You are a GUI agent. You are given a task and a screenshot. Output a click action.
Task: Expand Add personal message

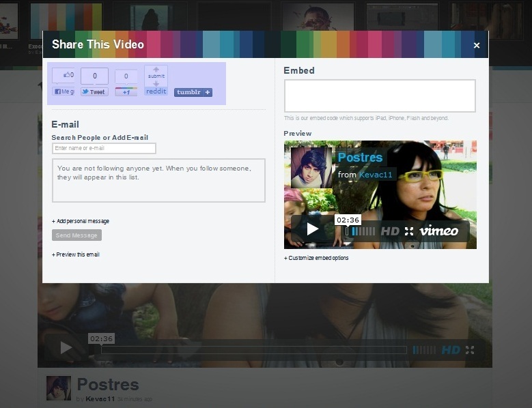[x=81, y=221]
